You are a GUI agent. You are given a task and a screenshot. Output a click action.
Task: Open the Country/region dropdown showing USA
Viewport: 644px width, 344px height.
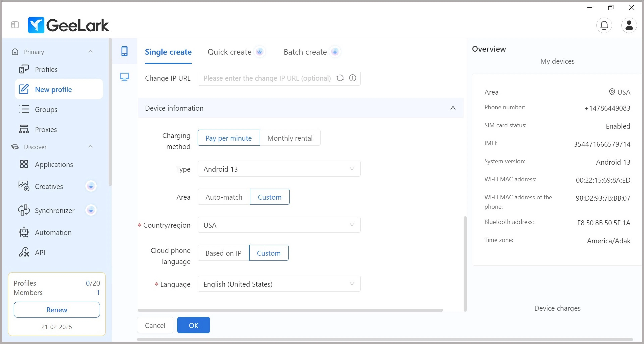pos(279,225)
